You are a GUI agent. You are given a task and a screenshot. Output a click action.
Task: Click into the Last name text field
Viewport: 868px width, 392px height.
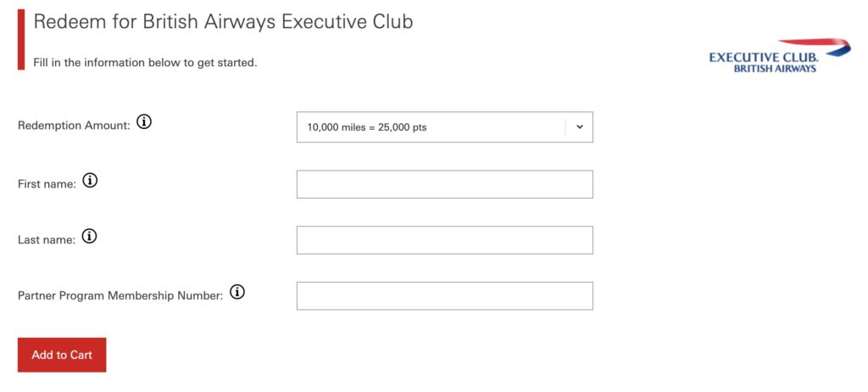tap(444, 240)
